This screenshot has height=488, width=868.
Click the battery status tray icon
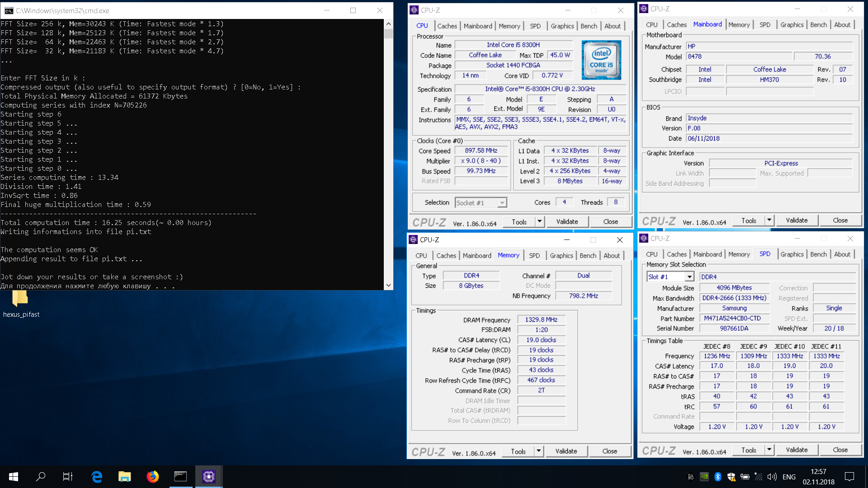pyautogui.click(x=745, y=477)
